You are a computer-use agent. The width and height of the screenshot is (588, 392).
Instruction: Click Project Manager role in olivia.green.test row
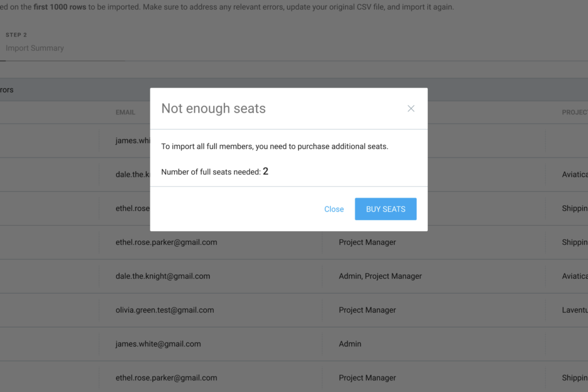coord(367,310)
